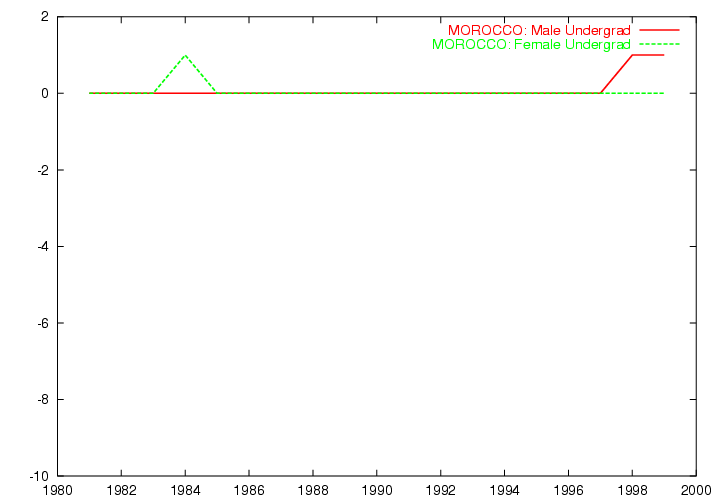This screenshot has width=720, height=504.
Task: Click the y-axis label -4
Action: [43, 246]
